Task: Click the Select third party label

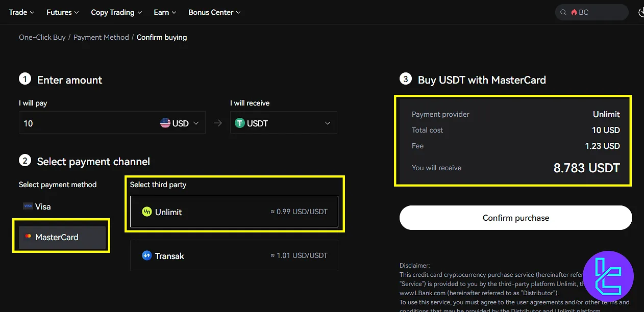Action: coord(158,185)
